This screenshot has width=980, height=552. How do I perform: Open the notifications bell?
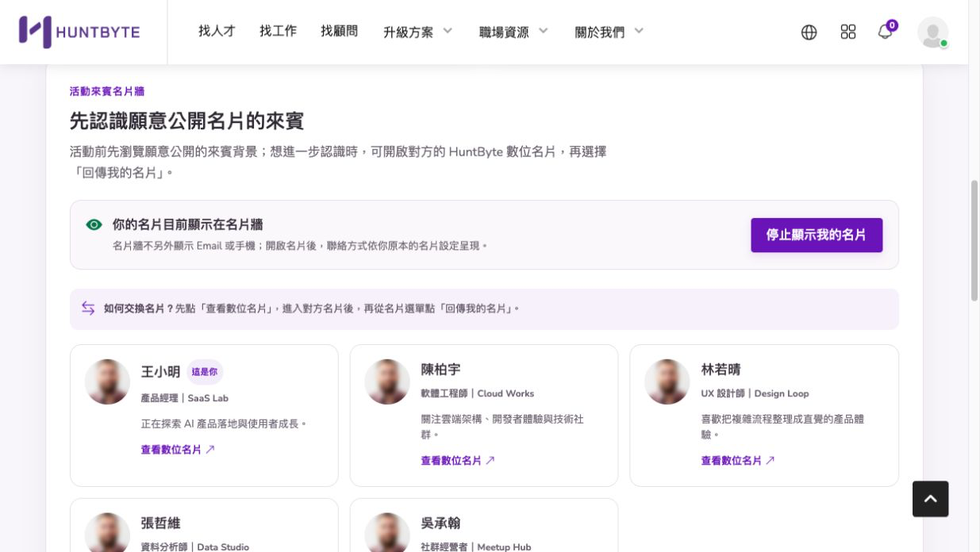pos(885,32)
